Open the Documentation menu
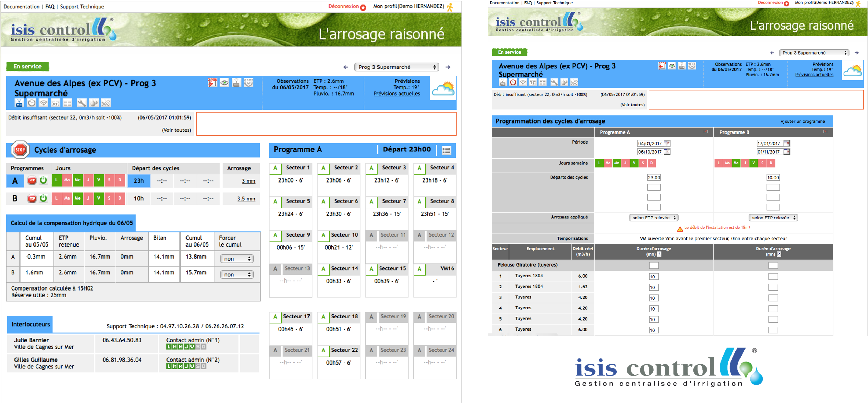This screenshot has height=403, width=868. 21,6
